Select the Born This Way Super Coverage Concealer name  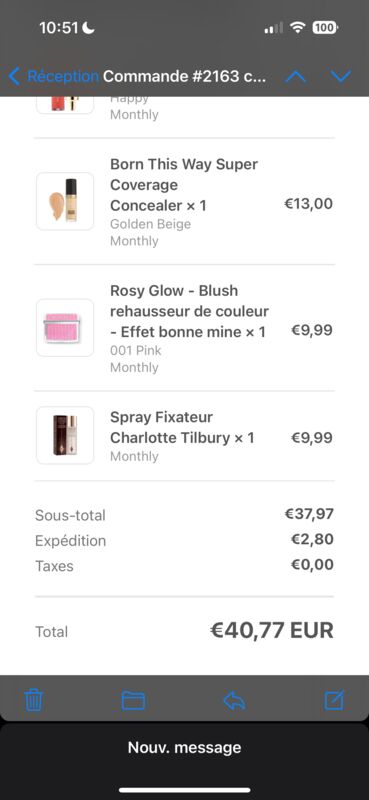184,185
